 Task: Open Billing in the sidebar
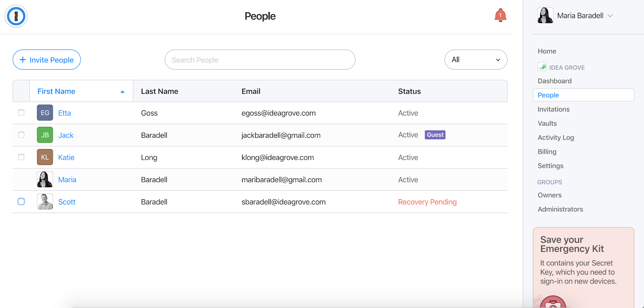pos(547,151)
